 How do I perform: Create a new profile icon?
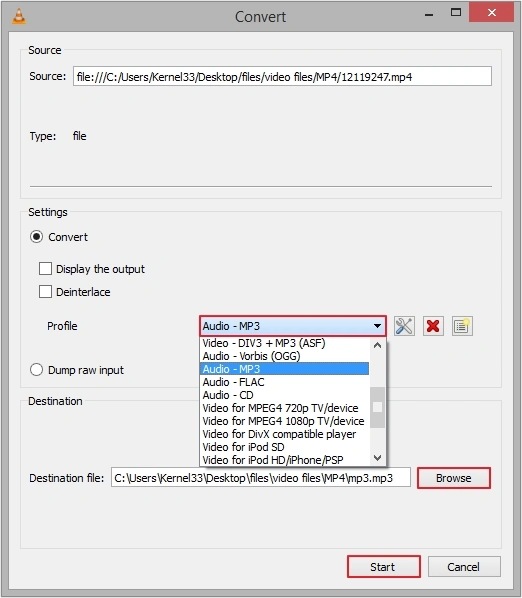(462, 326)
